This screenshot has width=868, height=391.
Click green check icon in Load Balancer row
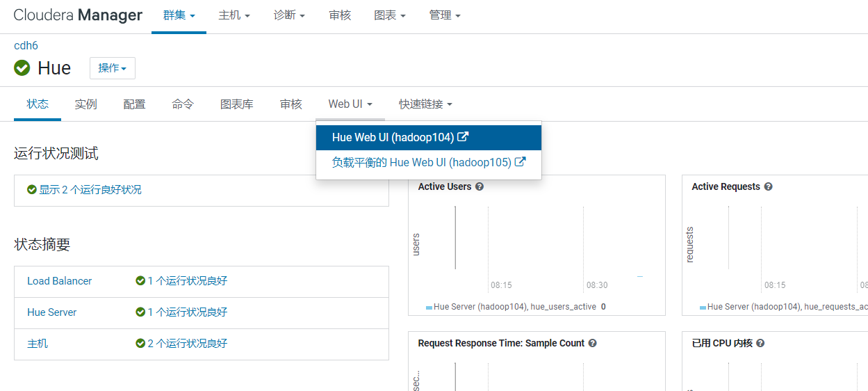coord(140,281)
